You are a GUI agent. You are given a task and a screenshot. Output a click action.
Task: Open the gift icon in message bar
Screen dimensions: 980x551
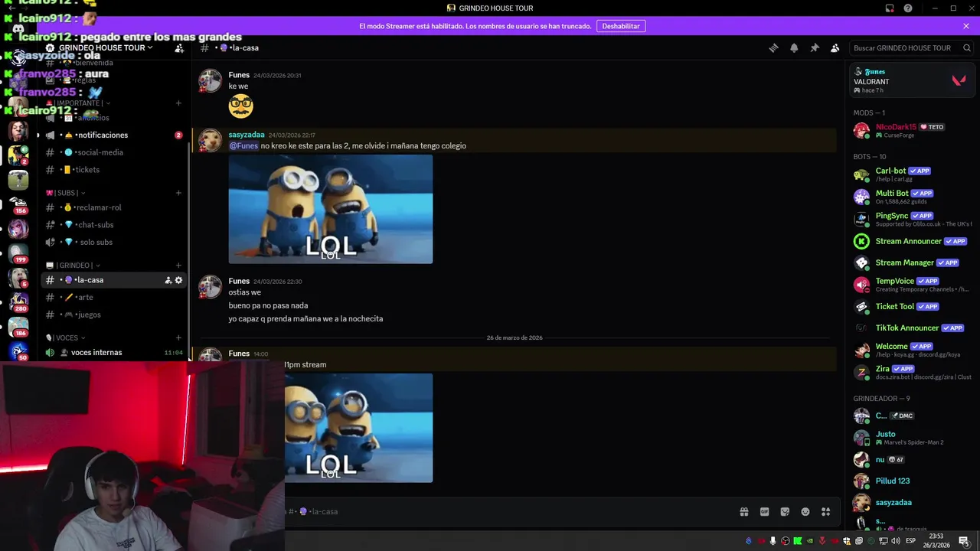click(743, 512)
